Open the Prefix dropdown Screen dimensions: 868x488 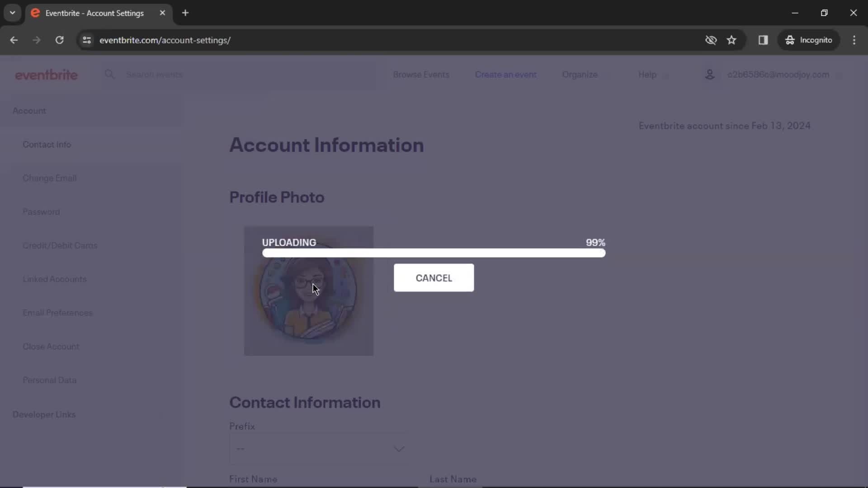(x=319, y=449)
